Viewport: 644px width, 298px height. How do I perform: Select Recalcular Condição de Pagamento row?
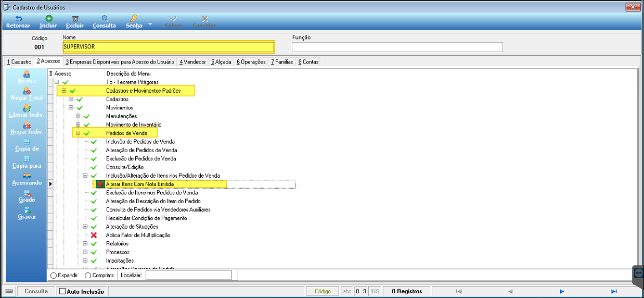pos(147,218)
